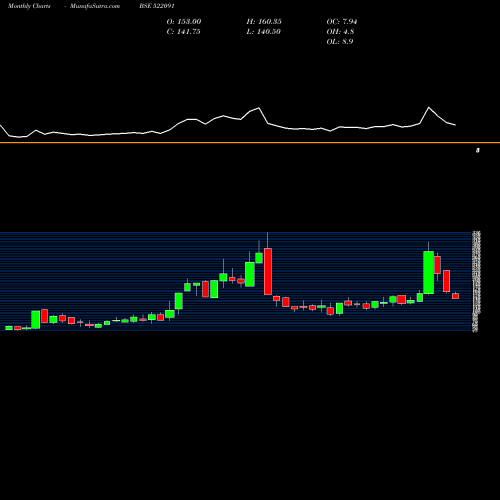The width and height of the screenshot is (500, 500).
Task: Select the low value L: 140.50
Action: 263,32
